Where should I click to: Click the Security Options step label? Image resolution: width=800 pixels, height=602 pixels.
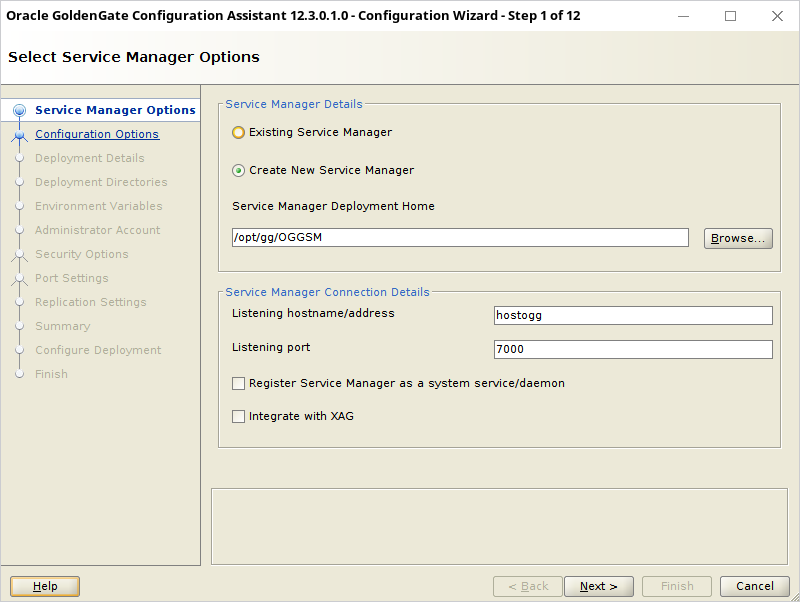82,254
